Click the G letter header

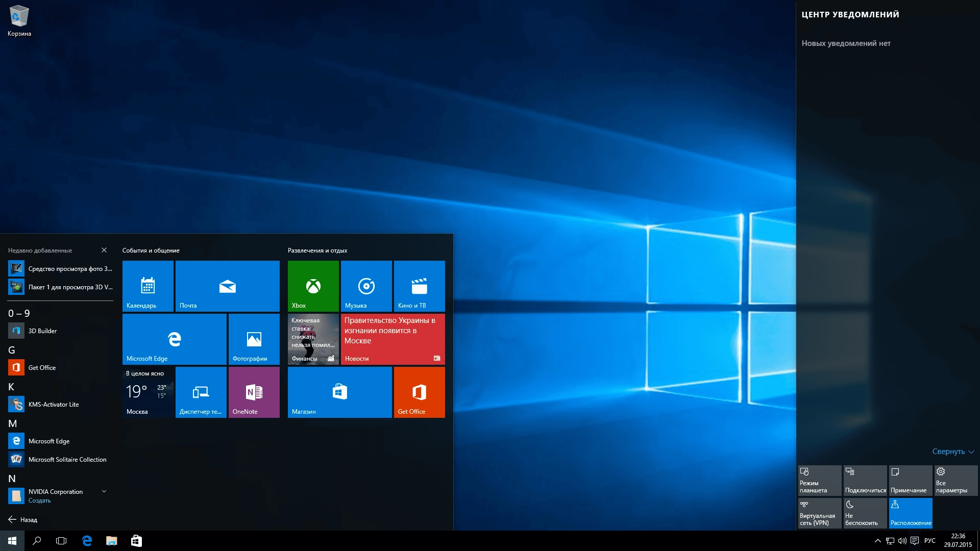(12, 350)
